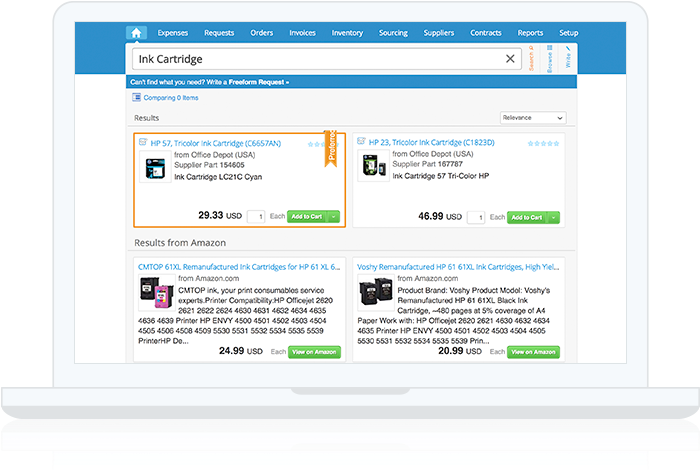Image resolution: width=700 pixels, height=470 pixels.
Task: Expand Add to Cart arrow for HP 23
Action: (x=554, y=217)
